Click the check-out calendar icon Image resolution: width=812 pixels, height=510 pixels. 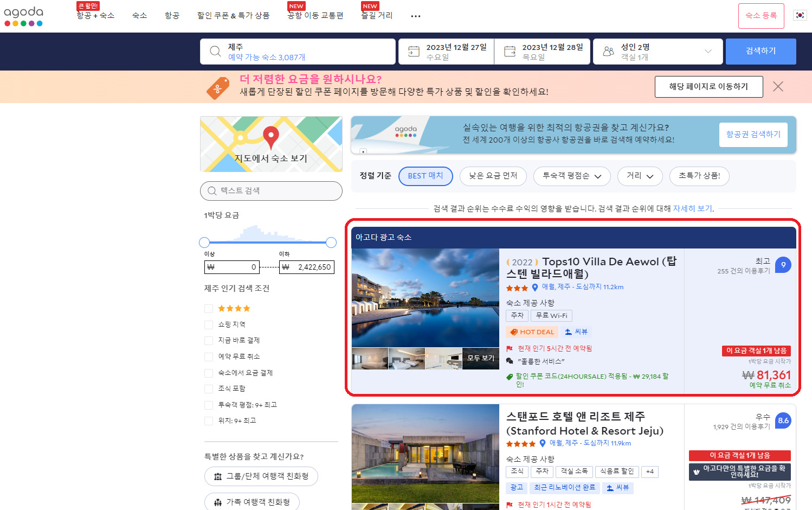click(510, 52)
